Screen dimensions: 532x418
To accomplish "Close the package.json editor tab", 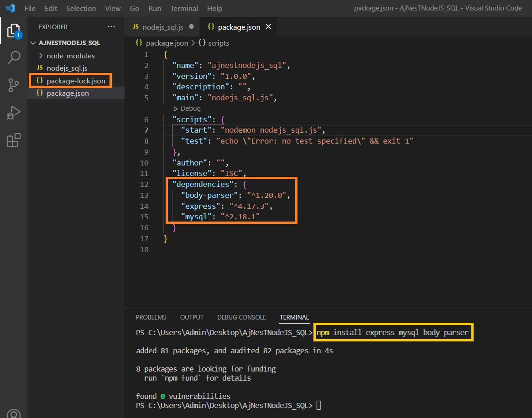I will coord(268,27).
